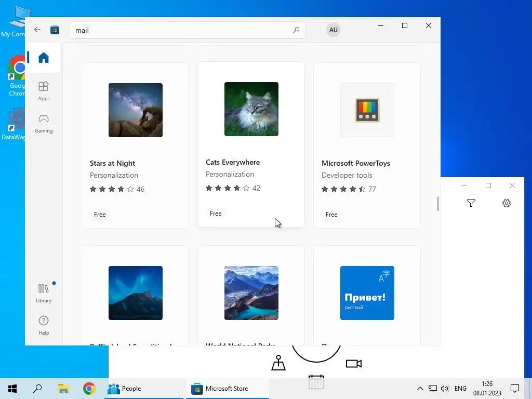The width and height of the screenshot is (532, 399).
Task: Open the World National Parks thumbnail
Action: [251, 293]
